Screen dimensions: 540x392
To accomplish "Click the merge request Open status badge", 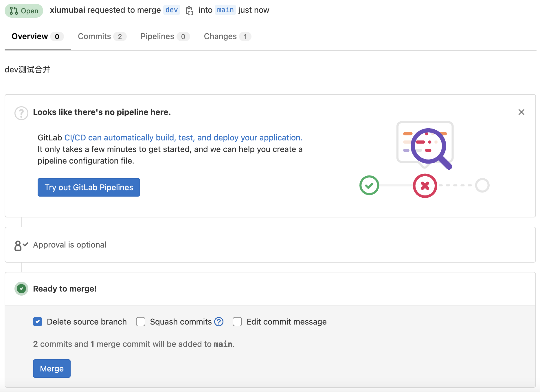I will point(24,11).
